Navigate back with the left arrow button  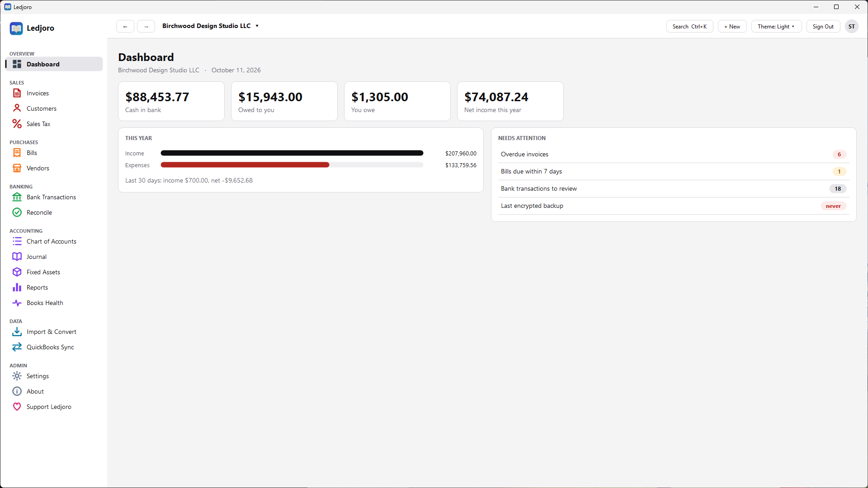click(125, 27)
